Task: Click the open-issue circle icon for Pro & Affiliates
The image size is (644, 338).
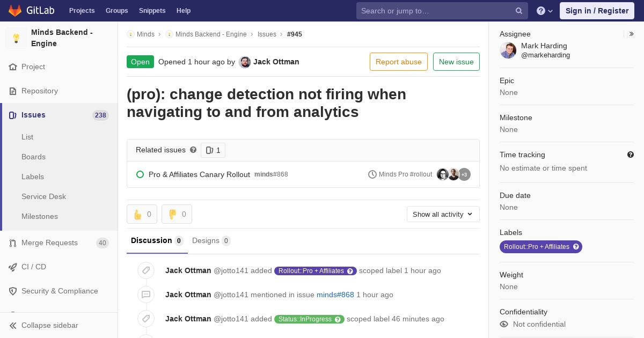Action: [x=140, y=174]
